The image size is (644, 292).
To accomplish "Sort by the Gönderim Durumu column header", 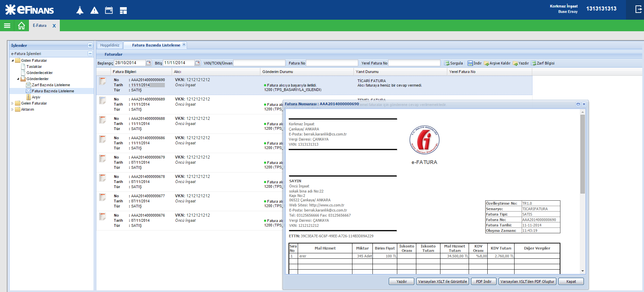I will click(307, 72).
